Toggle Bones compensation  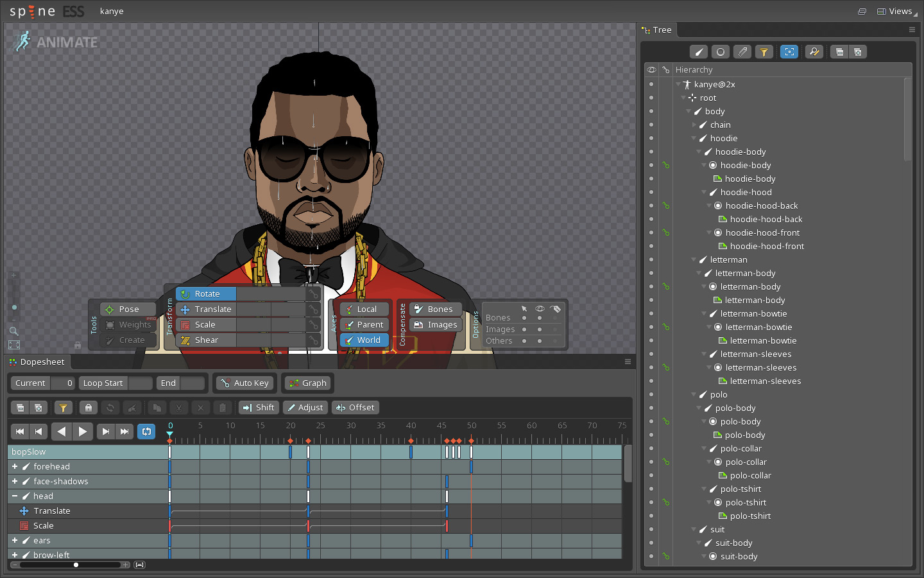[x=436, y=310]
